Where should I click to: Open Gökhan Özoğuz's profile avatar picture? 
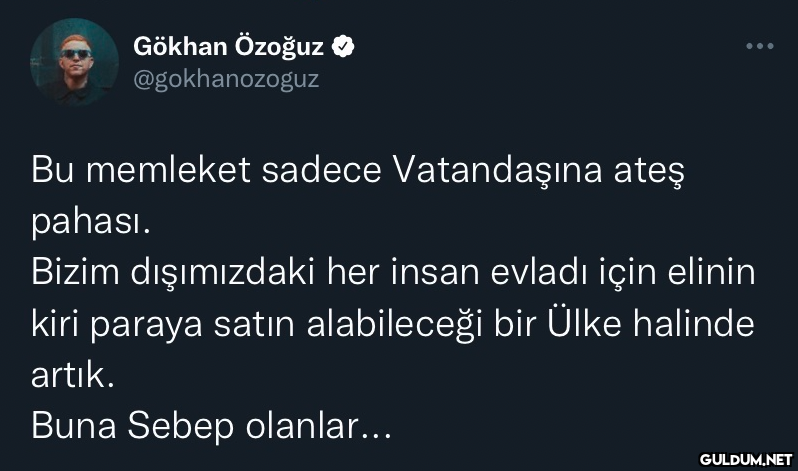[75, 62]
